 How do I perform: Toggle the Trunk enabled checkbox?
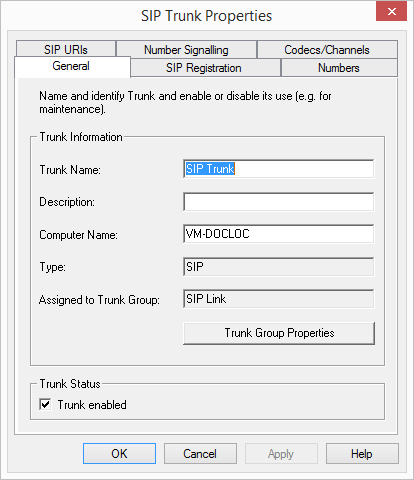(45, 404)
